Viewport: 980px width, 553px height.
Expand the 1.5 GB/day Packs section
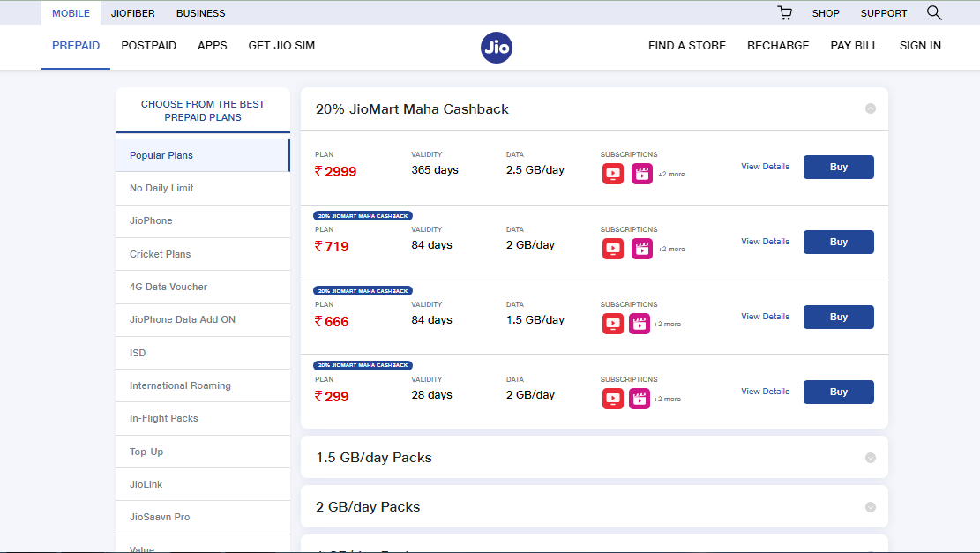click(870, 458)
